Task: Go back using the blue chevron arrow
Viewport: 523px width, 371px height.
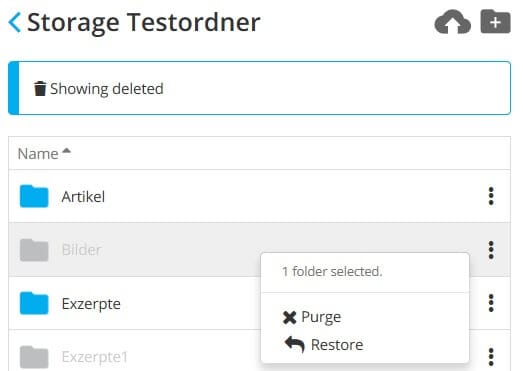Action: 15,22
